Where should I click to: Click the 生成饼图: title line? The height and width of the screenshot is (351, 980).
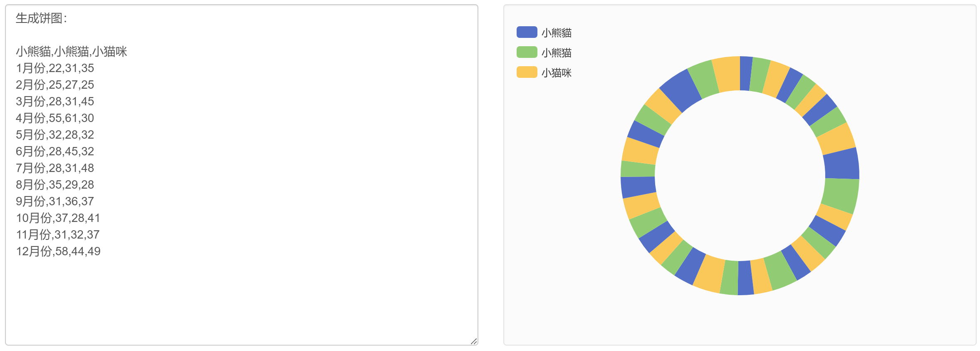[x=41, y=18]
